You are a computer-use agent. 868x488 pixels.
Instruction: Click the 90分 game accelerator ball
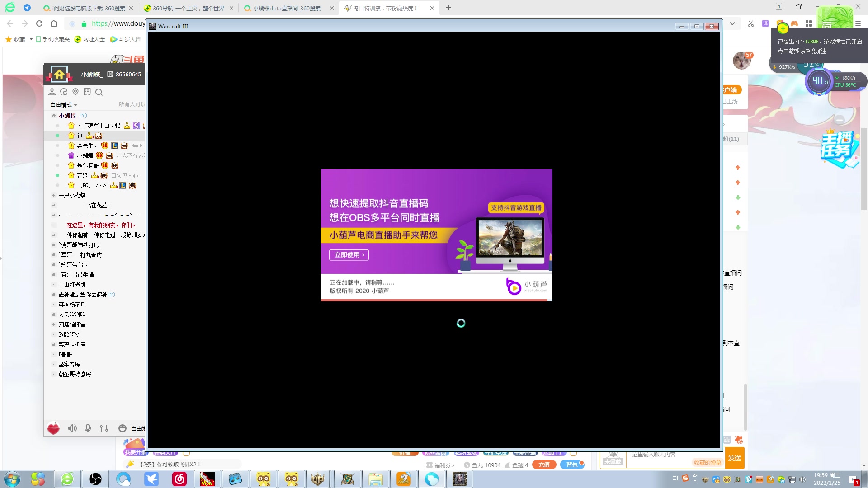point(819,81)
